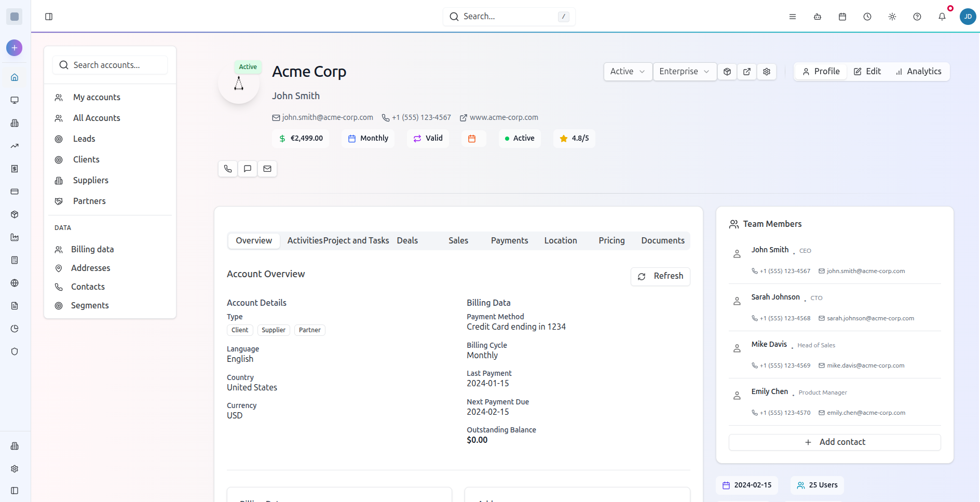Open the globe icon in the left rail
The width and height of the screenshot is (980, 502).
pyautogui.click(x=14, y=283)
